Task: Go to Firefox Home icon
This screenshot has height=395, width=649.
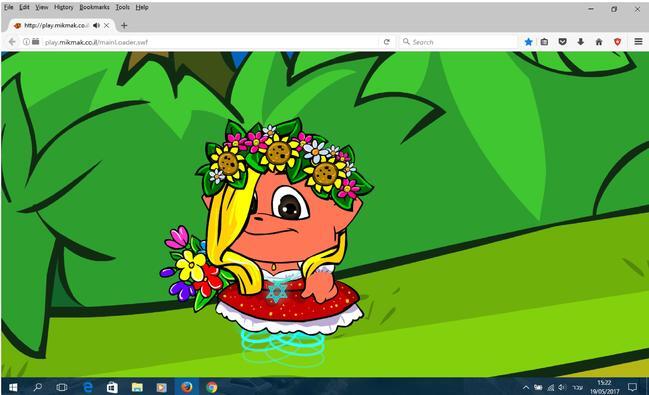Action: pos(599,42)
